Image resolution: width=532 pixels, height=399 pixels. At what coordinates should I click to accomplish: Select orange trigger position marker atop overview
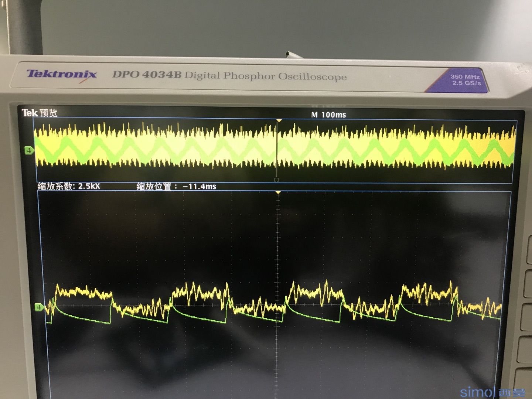279,120
